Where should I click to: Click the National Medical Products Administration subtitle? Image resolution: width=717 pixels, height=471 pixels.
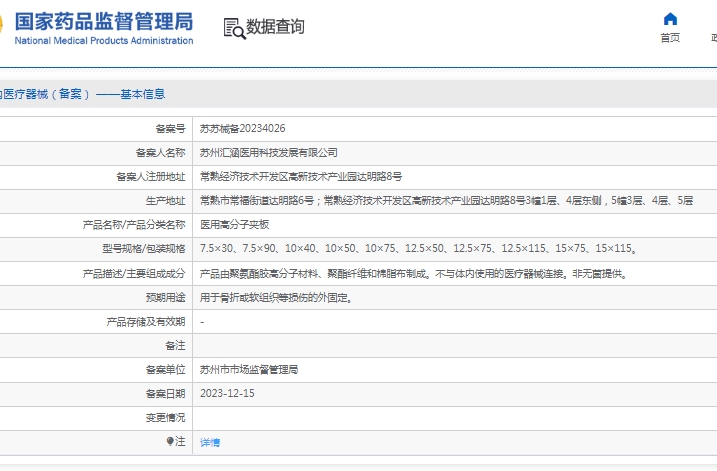point(104,41)
